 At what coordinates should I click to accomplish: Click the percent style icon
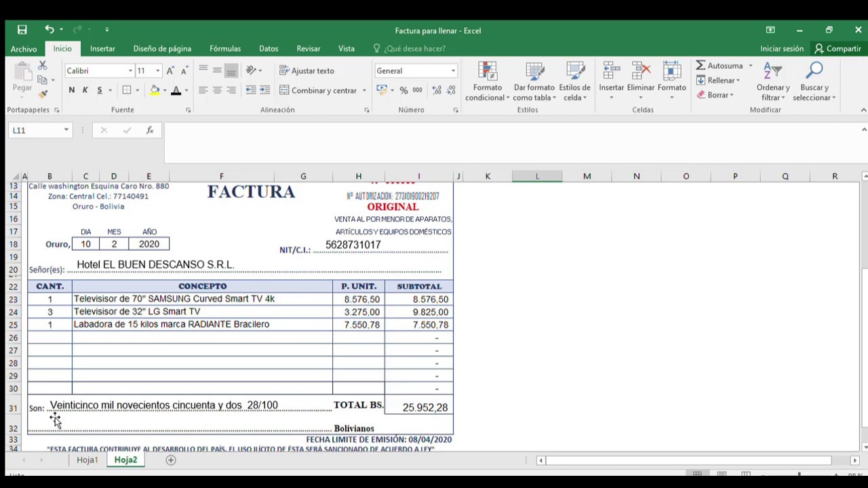tap(403, 90)
